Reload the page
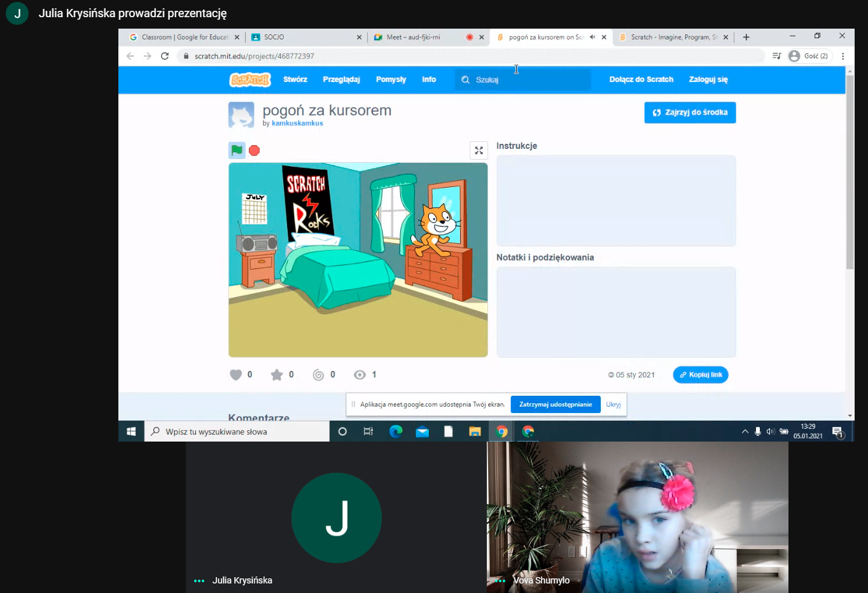The height and width of the screenshot is (593, 868). click(x=165, y=56)
